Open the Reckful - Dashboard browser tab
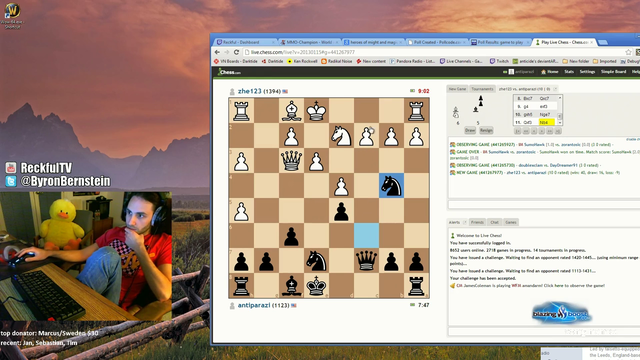This screenshot has width=640, height=360. click(245, 42)
